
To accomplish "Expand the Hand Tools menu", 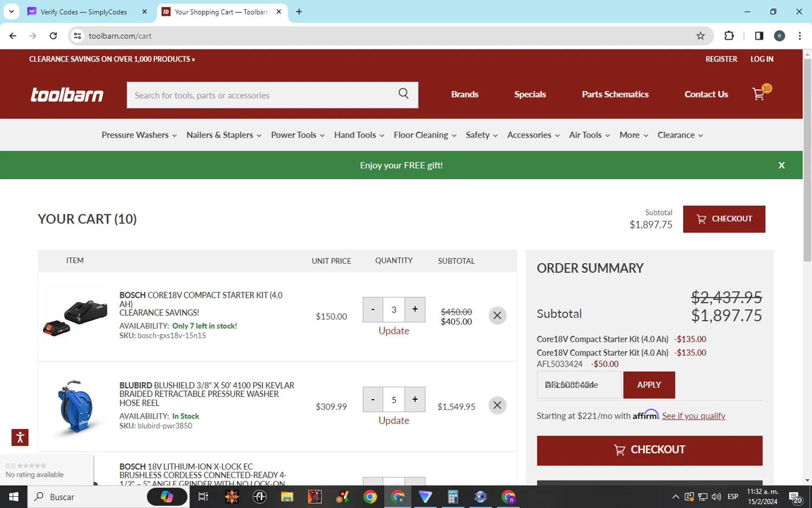I will click(x=359, y=135).
